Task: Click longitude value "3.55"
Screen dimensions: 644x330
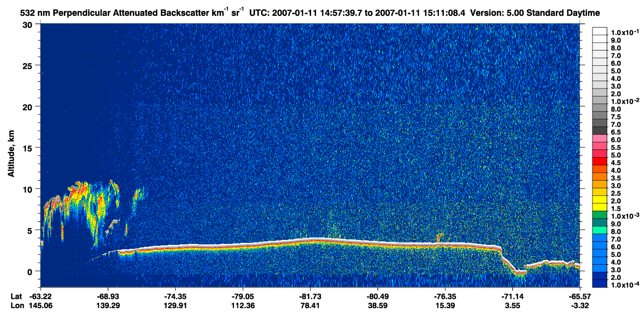Action: 512,305
